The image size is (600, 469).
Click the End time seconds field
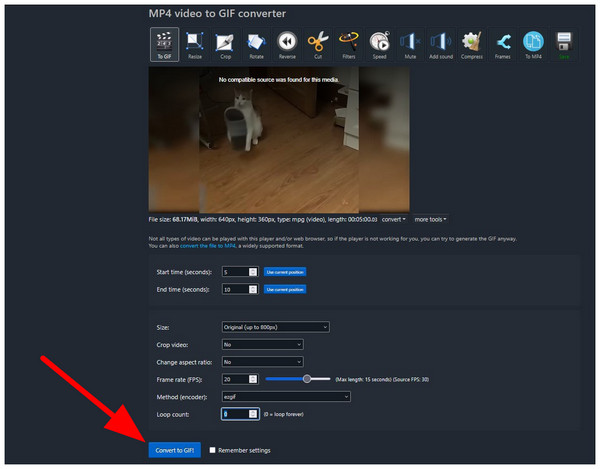pyautogui.click(x=240, y=289)
